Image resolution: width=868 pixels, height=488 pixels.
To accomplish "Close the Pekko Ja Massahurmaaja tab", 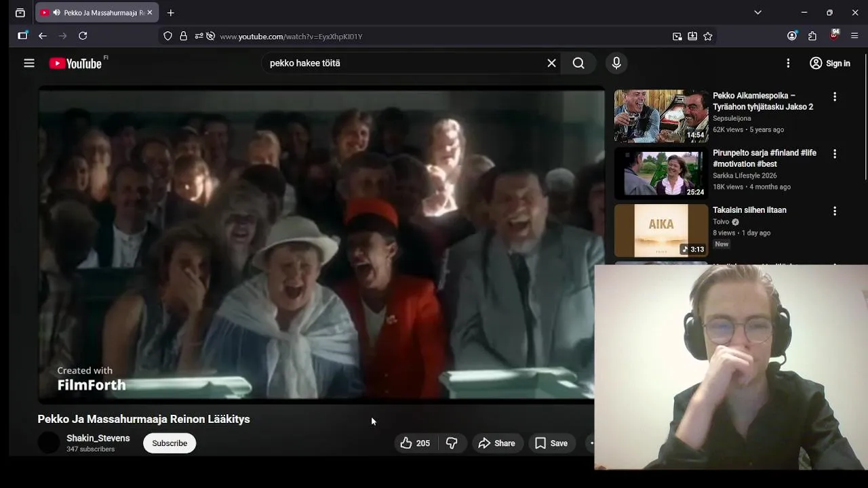I will point(150,13).
